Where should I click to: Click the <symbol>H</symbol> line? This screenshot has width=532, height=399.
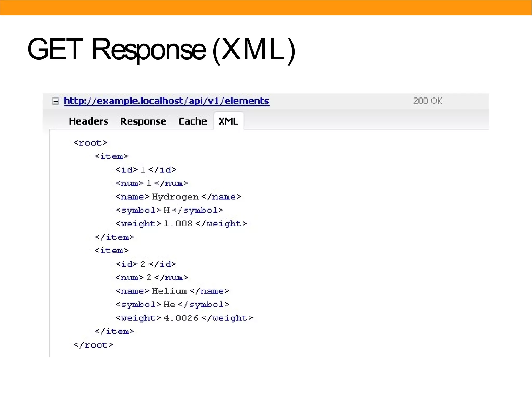(169, 210)
